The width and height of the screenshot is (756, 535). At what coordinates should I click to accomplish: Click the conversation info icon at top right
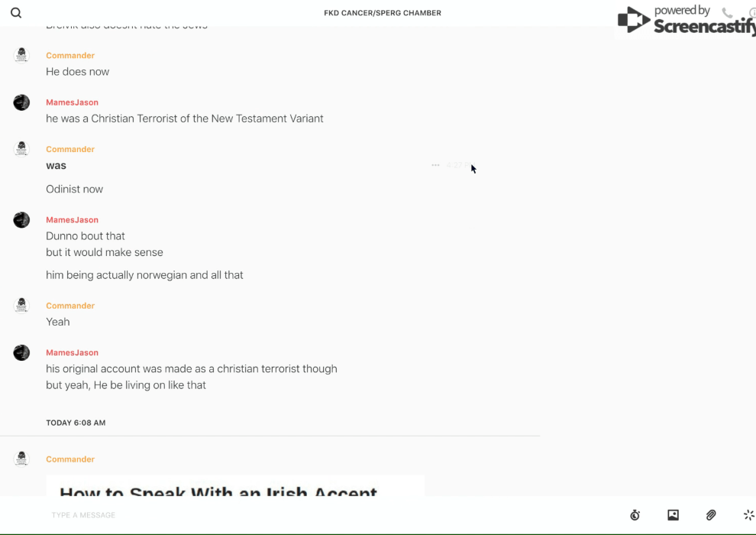(x=752, y=12)
